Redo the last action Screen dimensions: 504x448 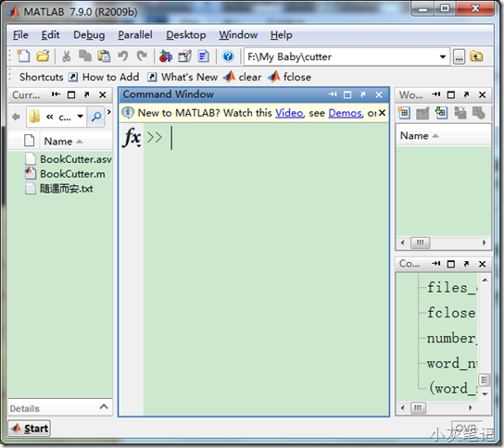142,56
